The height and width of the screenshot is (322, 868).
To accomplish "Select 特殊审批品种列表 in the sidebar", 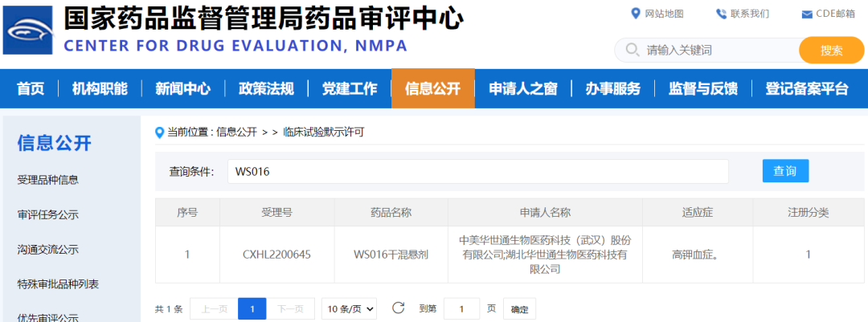I will [x=58, y=284].
